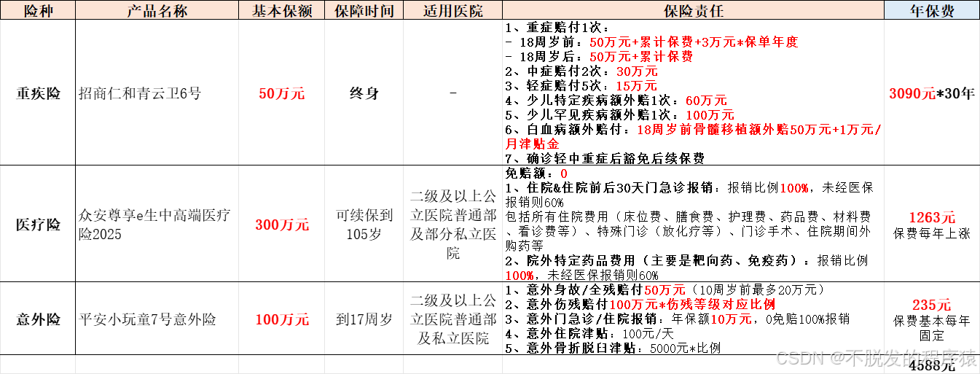Screen dimensions: 980x374
Task: Select the 基本保额 column header
Action: tap(282, 10)
